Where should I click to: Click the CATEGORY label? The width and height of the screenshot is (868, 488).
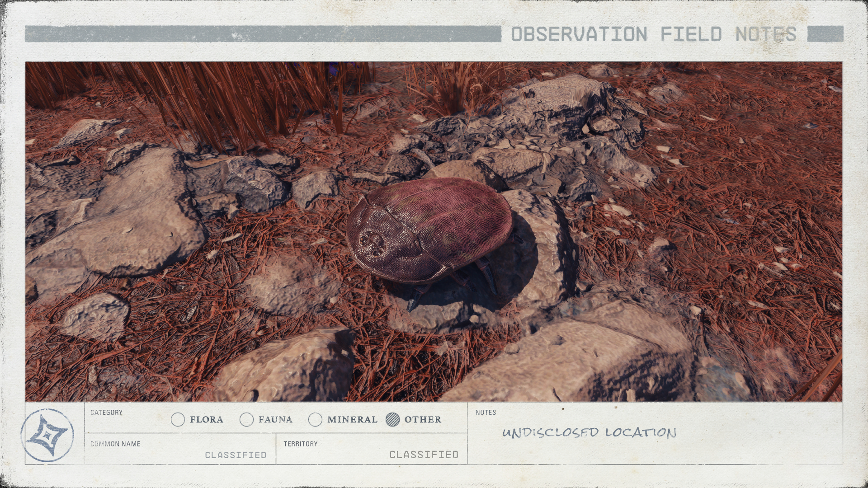click(x=106, y=413)
